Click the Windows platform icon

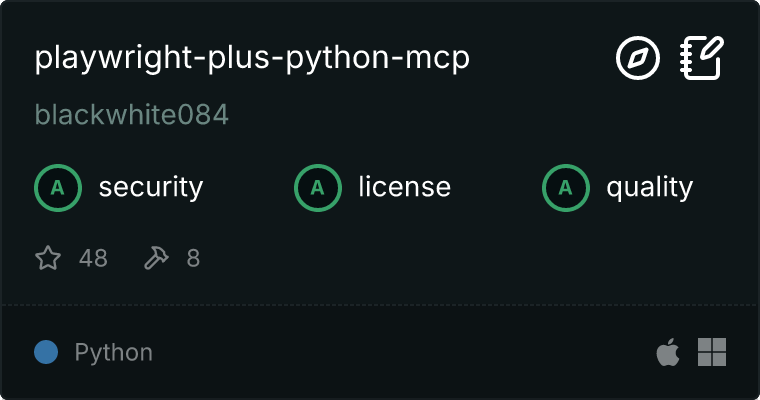712,352
